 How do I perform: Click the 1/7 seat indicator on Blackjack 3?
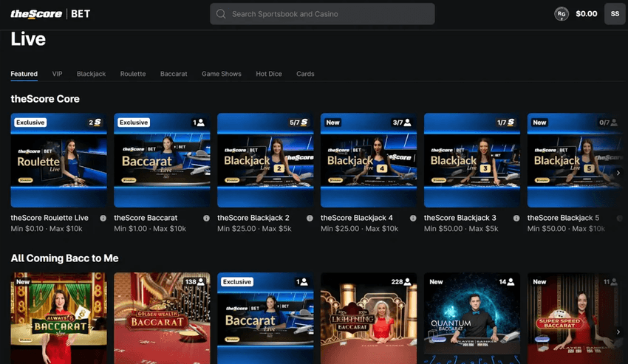coord(505,123)
